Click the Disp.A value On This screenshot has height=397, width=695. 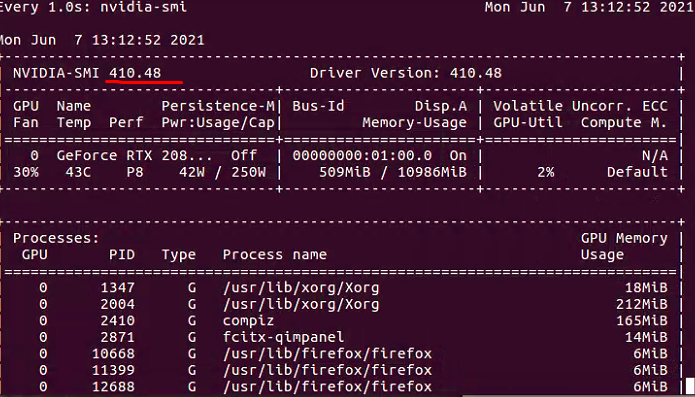tap(458, 156)
